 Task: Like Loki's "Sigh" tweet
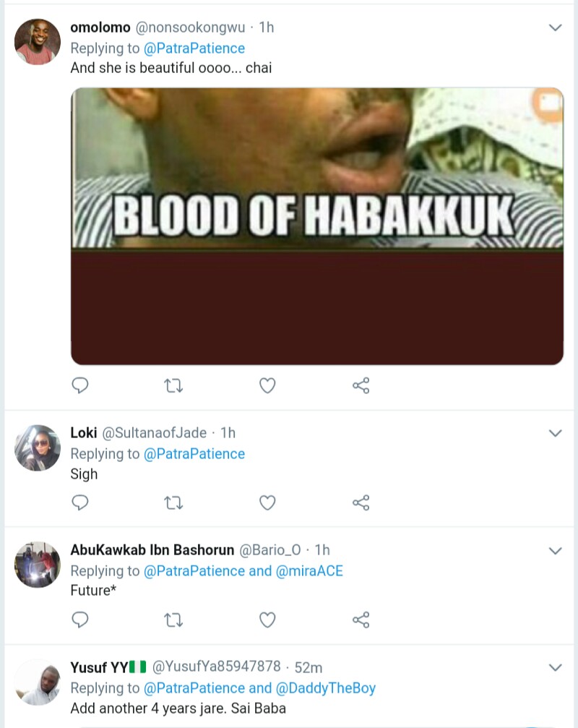pyautogui.click(x=267, y=502)
